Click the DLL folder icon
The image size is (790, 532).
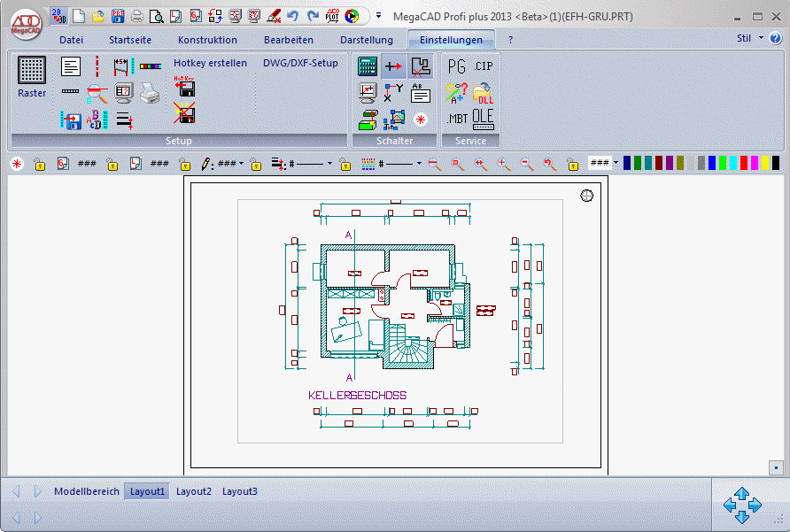point(483,93)
